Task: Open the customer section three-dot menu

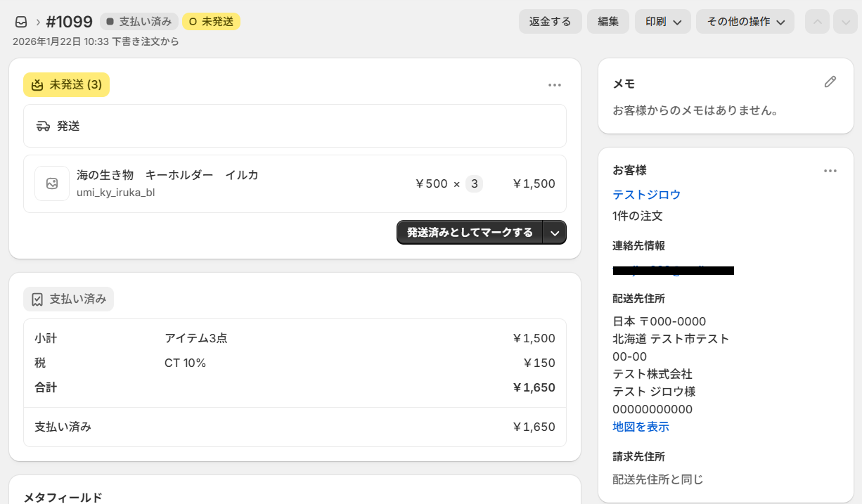Action: 830,171
